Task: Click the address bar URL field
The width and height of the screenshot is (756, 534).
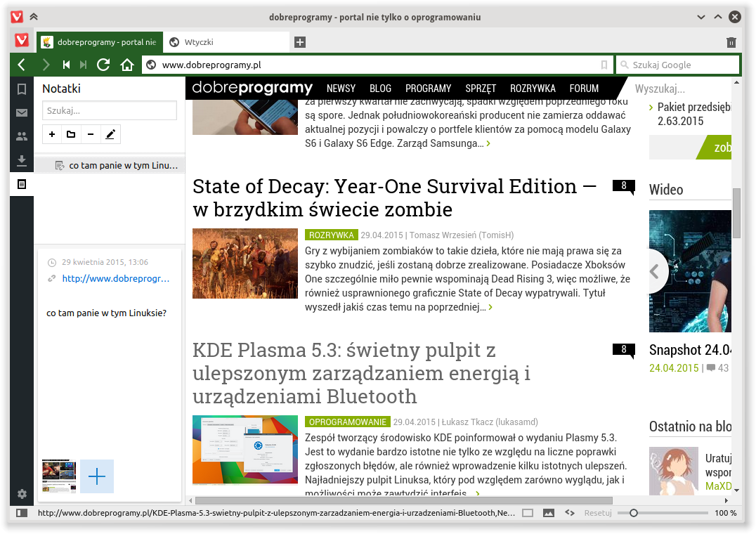Action: tap(379, 65)
